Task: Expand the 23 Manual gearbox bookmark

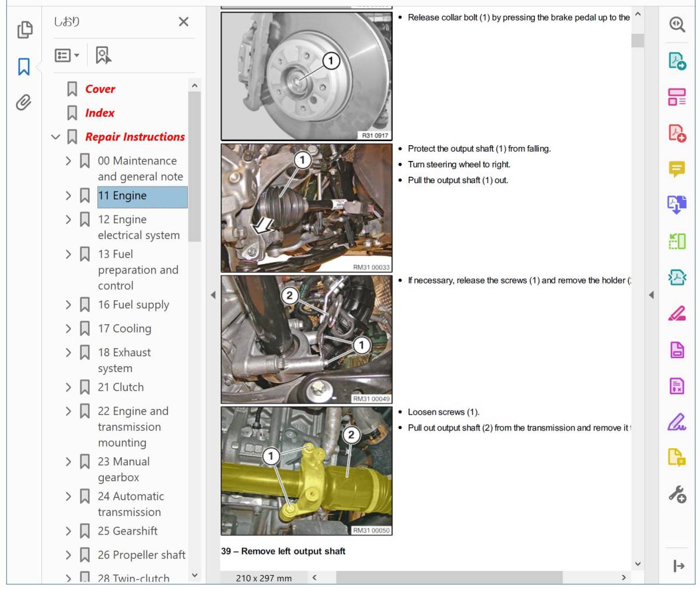Action: coord(69,462)
